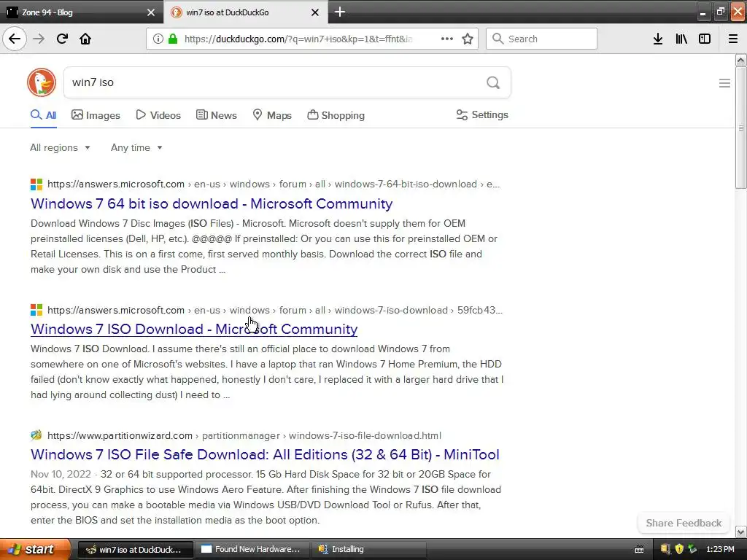This screenshot has width=747, height=560.
Task: Open DuckDuckGo side menu icon
Action: 724,83
